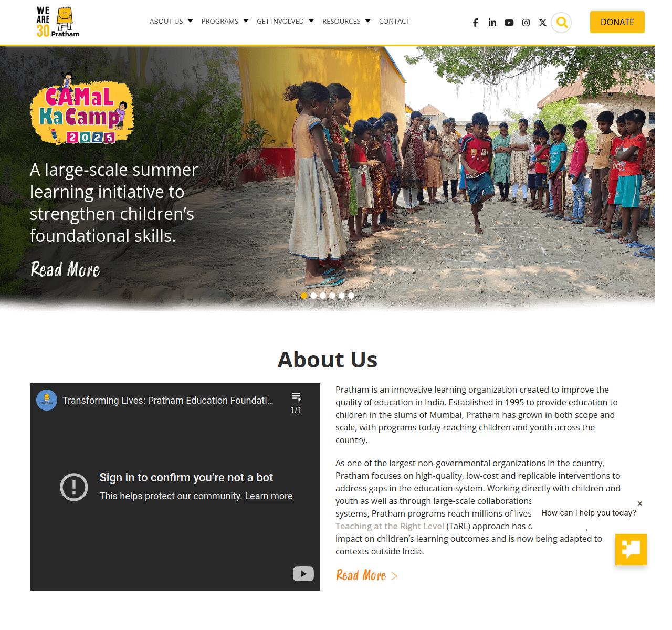
Task: Expand the Get Involved dropdown menu
Action: pyautogui.click(x=285, y=21)
